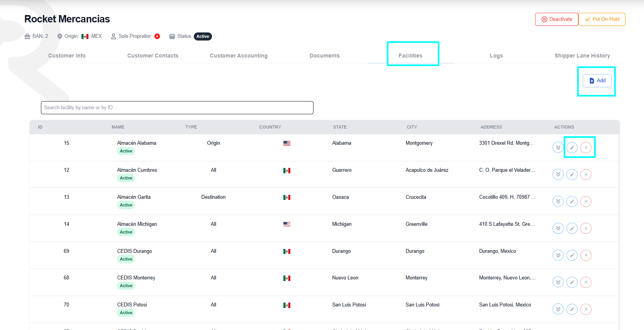This screenshot has height=330, width=644.
Task: Select the Almacén Alabama name
Action: coord(137,143)
